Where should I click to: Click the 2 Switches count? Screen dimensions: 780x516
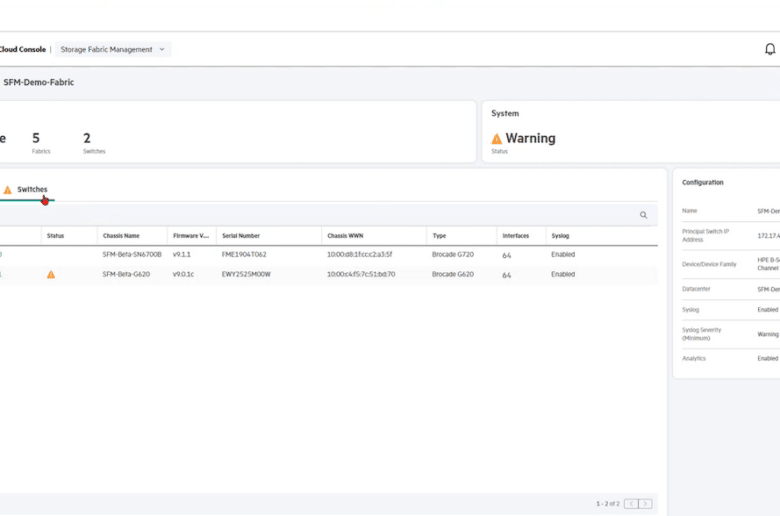click(94, 142)
